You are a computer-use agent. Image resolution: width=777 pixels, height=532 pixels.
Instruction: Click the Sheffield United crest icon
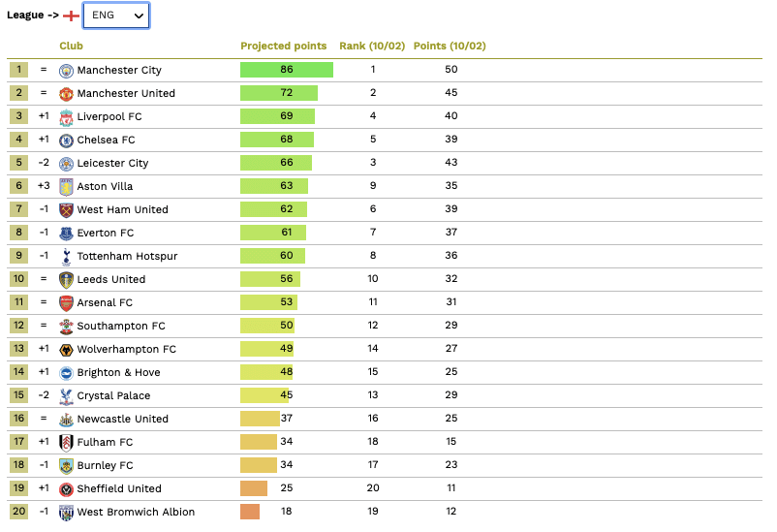66,489
